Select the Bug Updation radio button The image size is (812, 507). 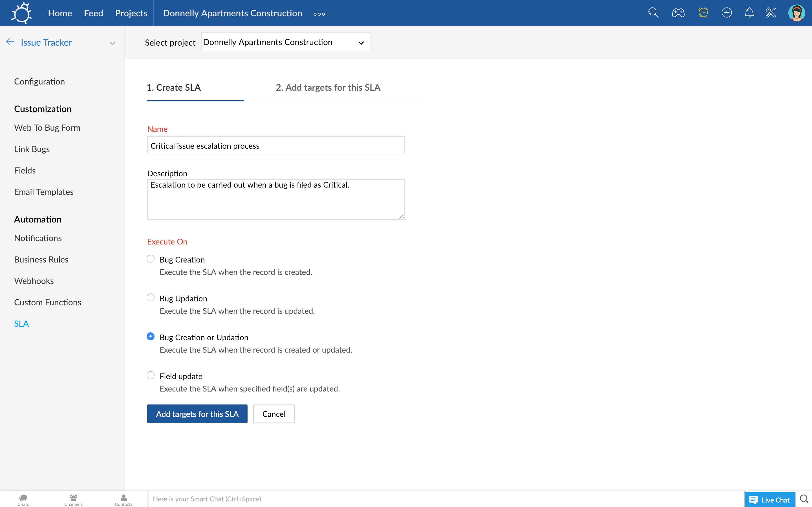(150, 297)
